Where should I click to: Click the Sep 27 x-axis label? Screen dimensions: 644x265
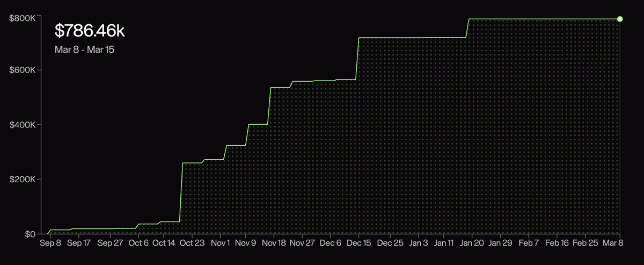pyautogui.click(x=111, y=243)
